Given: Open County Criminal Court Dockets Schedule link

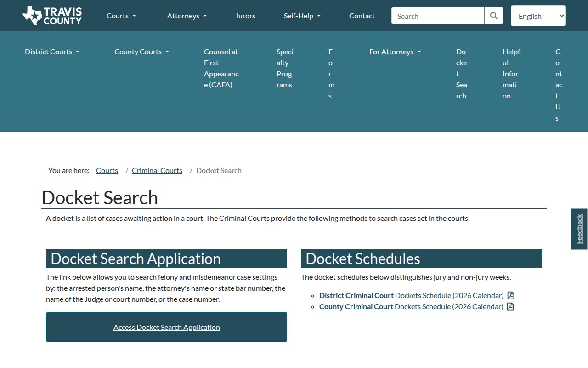Looking at the screenshot, I should [411, 306].
